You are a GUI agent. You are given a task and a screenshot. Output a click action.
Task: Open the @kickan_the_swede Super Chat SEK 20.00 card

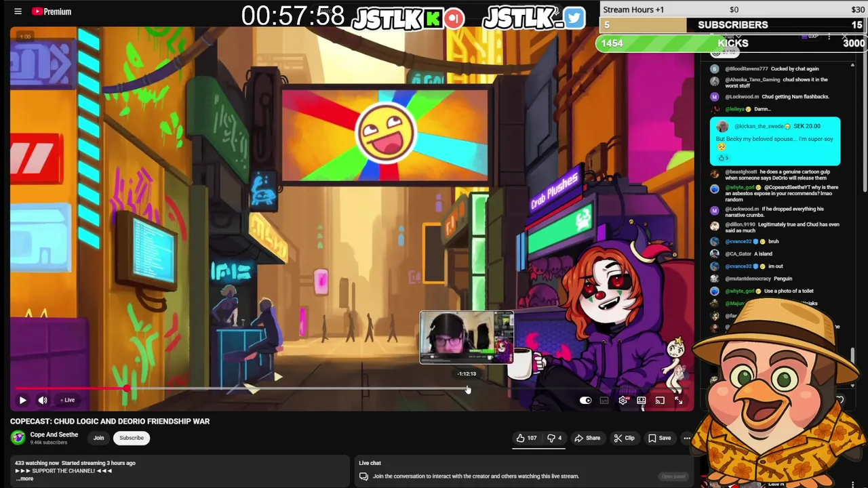coord(775,142)
